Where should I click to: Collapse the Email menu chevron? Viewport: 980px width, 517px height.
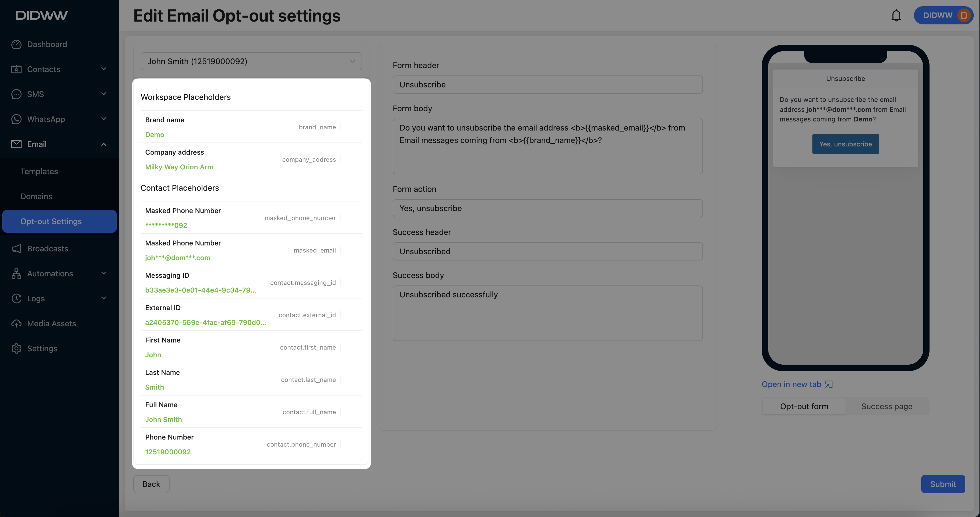click(x=104, y=144)
